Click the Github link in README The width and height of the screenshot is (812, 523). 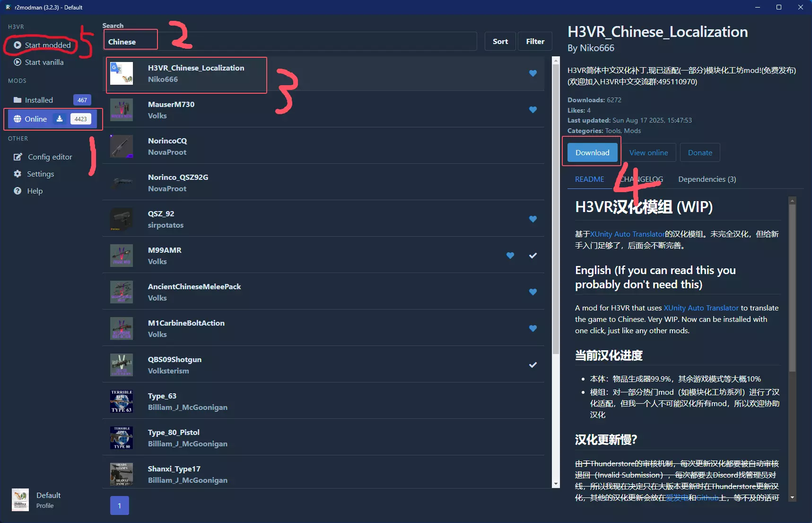click(x=707, y=497)
